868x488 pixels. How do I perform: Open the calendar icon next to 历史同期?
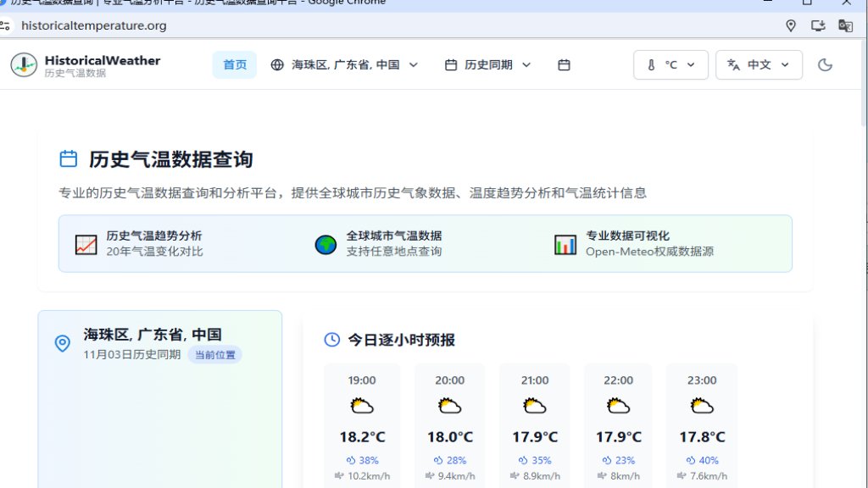pos(452,64)
